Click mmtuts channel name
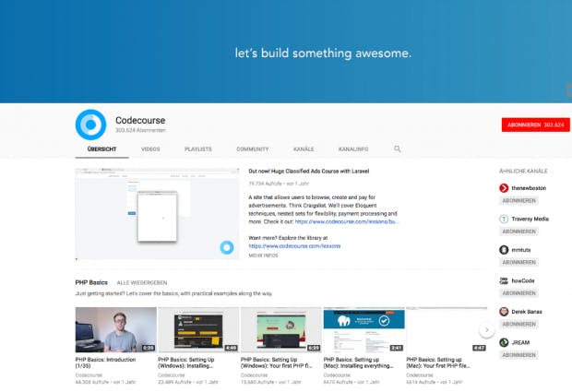The height and width of the screenshot is (392, 572). coord(521,250)
